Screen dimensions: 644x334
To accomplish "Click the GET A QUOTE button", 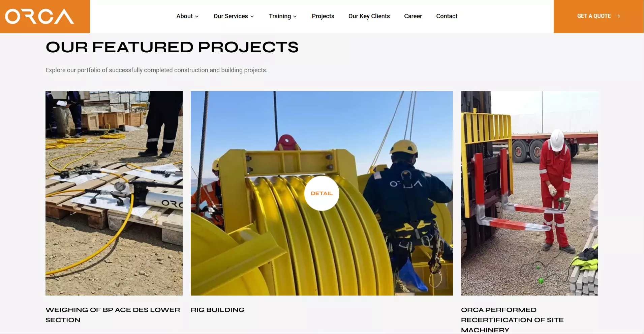I will click(x=599, y=16).
